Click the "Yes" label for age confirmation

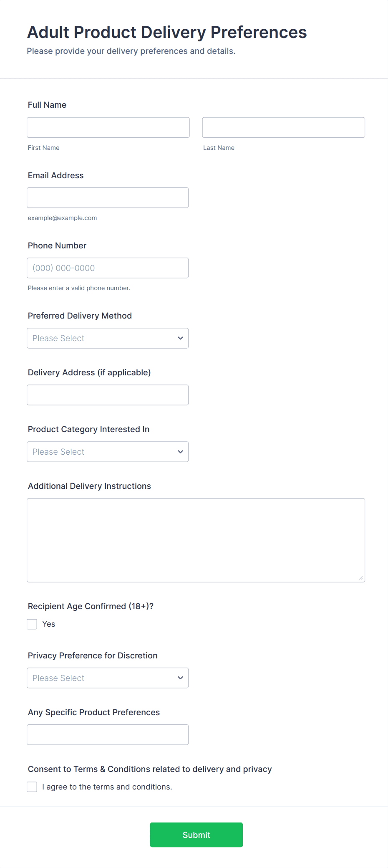pos(49,624)
